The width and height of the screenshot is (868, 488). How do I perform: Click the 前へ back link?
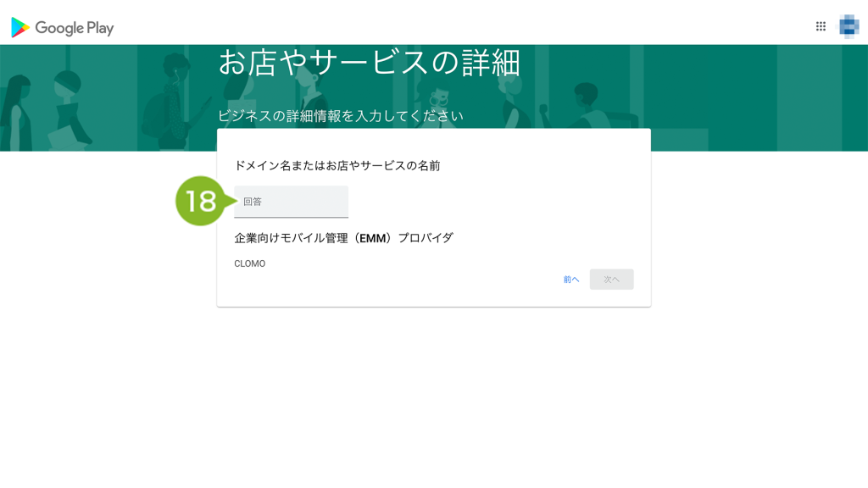(x=571, y=280)
